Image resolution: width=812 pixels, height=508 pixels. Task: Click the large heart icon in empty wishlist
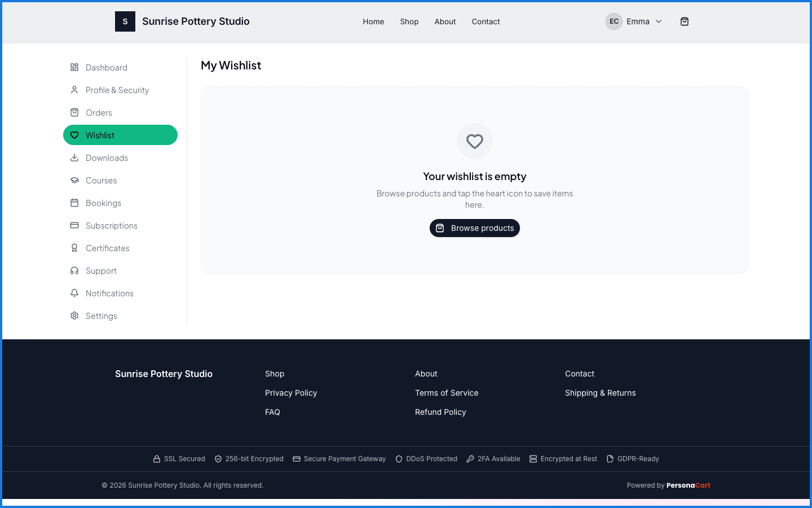click(x=475, y=141)
